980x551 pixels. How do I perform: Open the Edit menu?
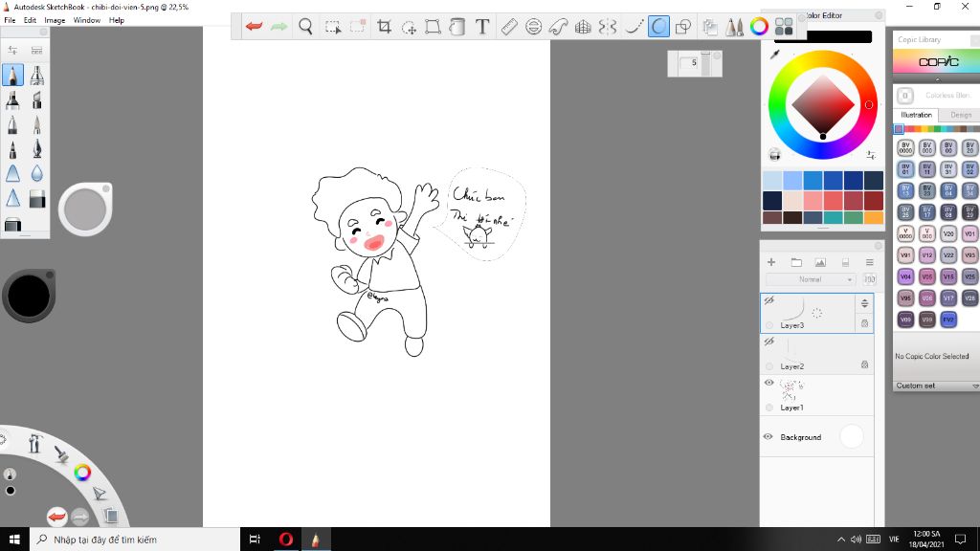[x=30, y=20]
